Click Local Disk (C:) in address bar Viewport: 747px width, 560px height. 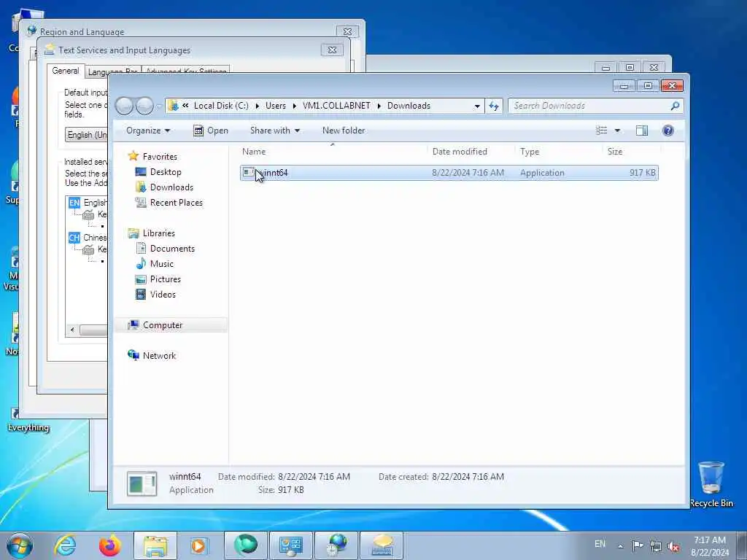click(220, 106)
